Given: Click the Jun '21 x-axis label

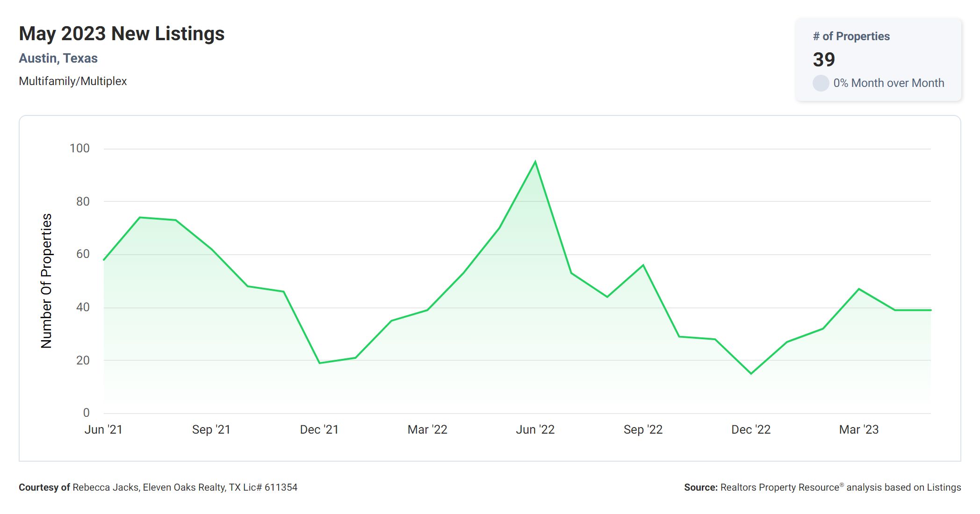Looking at the screenshot, I should point(103,429).
